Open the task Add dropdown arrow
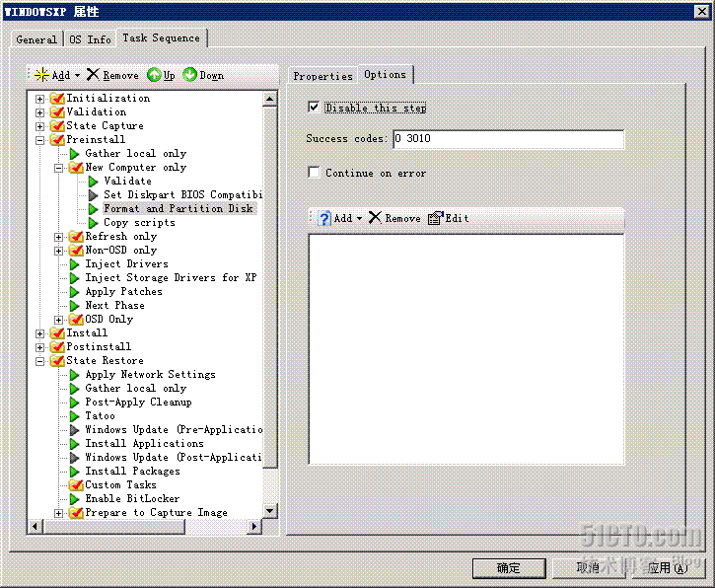Viewport: 715px width, 588px height. pos(77,75)
